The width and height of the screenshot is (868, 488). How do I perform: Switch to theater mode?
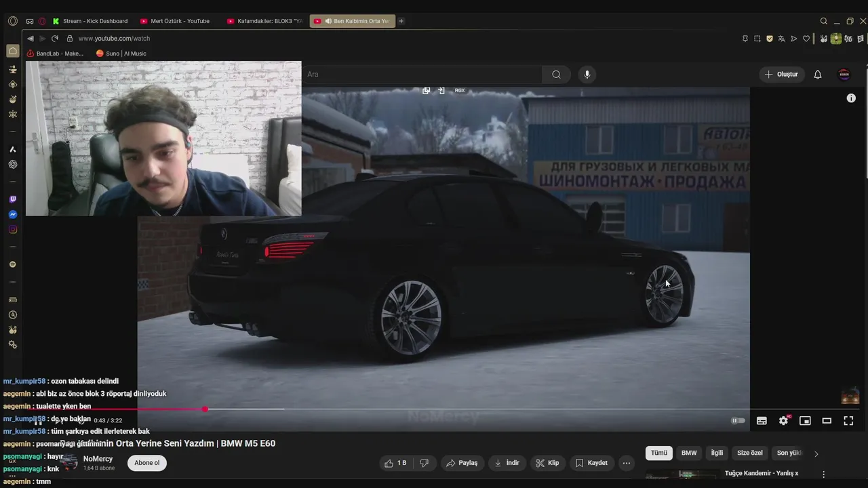pyautogui.click(x=827, y=421)
